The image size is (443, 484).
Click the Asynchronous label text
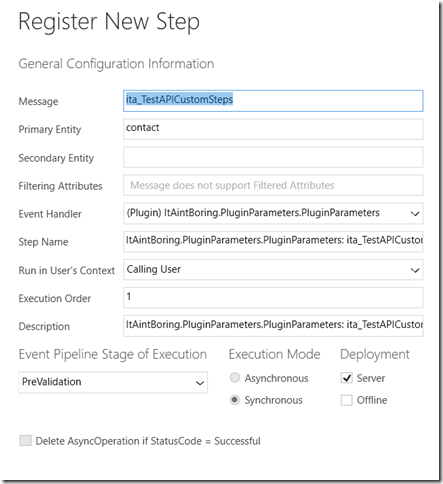(276, 378)
